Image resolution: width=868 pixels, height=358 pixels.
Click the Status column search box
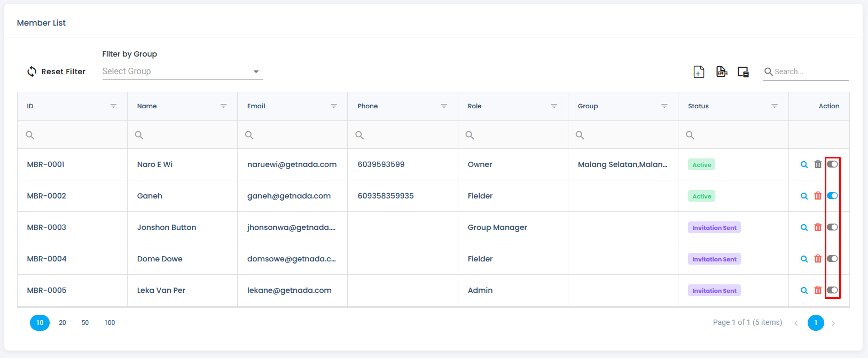[733, 135]
